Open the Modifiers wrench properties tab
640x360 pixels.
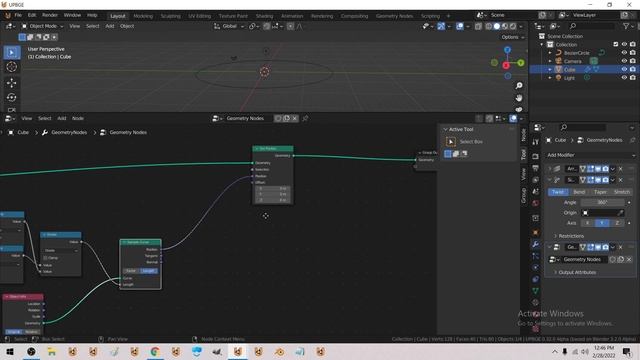[536, 244]
